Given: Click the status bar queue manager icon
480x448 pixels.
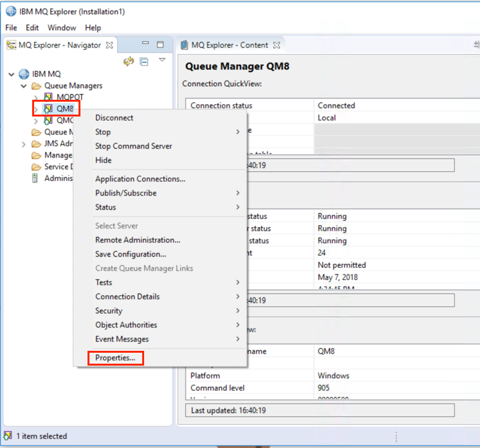Looking at the screenshot, I should (x=8, y=435).
